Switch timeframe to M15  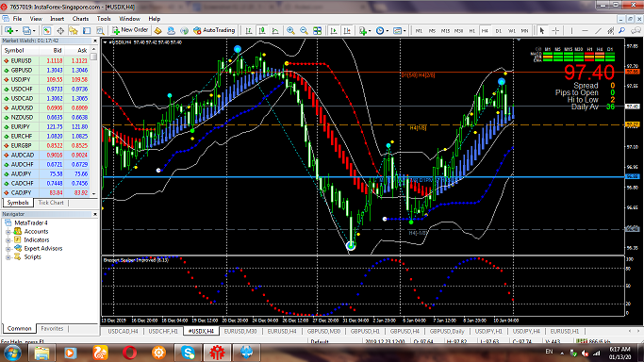(445, 31)
